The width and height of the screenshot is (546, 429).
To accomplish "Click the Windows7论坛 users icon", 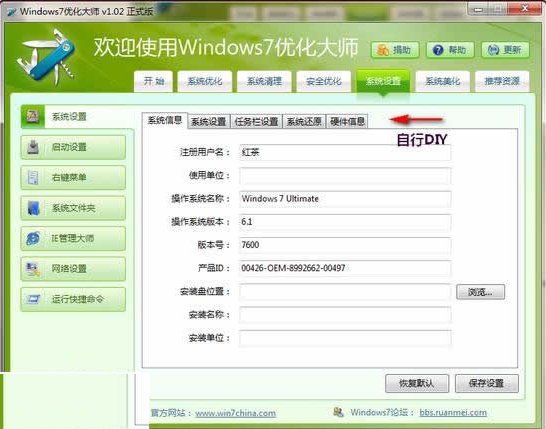I will (x=338, y=412).
